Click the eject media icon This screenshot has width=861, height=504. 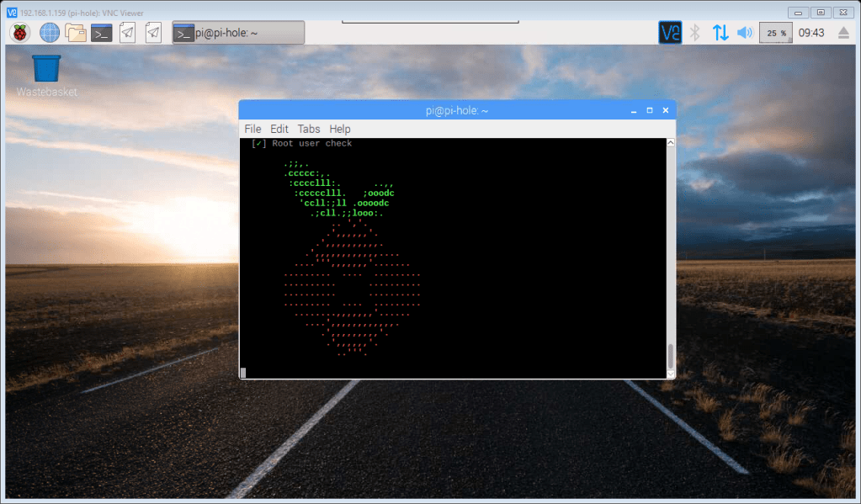tap(844, 33)
